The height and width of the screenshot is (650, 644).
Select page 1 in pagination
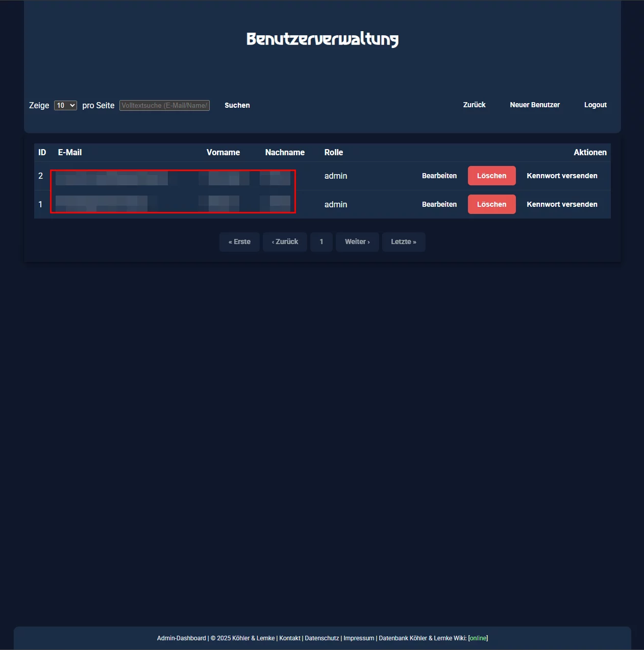pyautogui.click(x=321, y=242)
